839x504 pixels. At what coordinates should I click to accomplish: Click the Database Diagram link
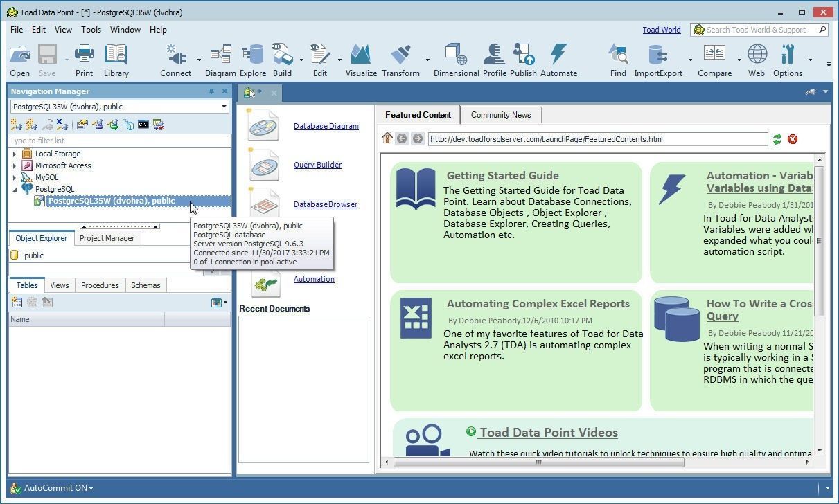point(326,126)
